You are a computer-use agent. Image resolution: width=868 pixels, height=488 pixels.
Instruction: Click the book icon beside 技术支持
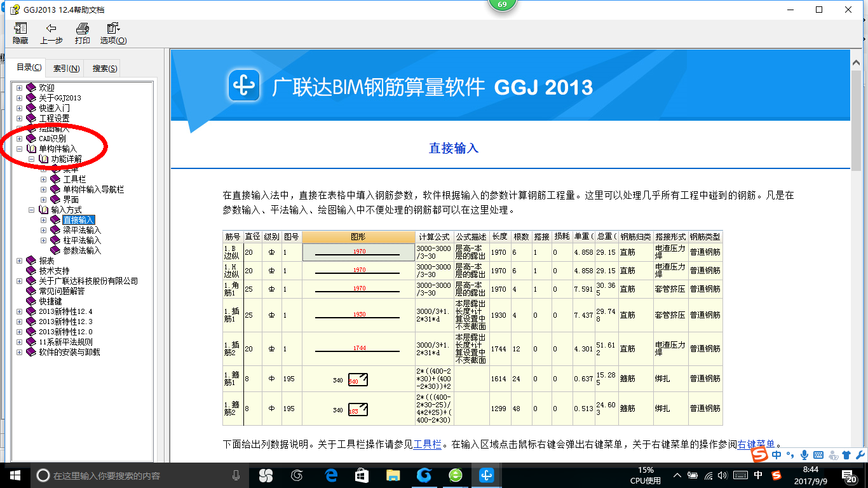(x=31, y=271)
